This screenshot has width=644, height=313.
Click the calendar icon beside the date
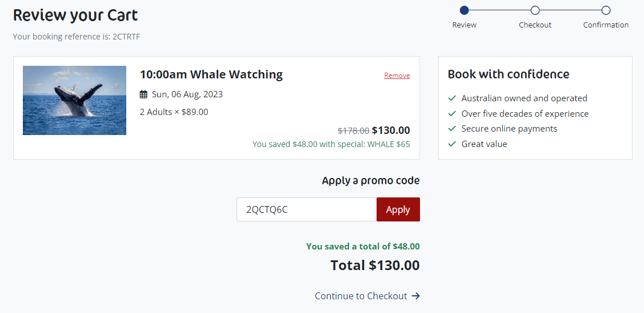click(x=143, y=94)
